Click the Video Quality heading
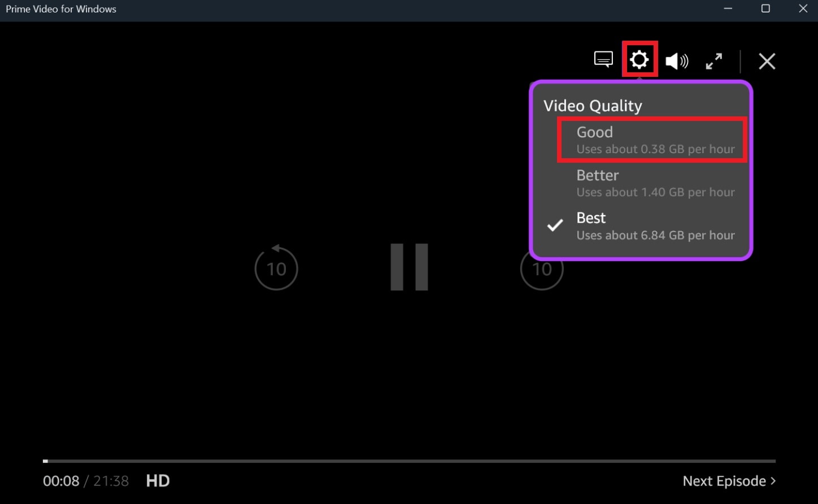This screenshot has width=818, height=504. click(593, 106)
